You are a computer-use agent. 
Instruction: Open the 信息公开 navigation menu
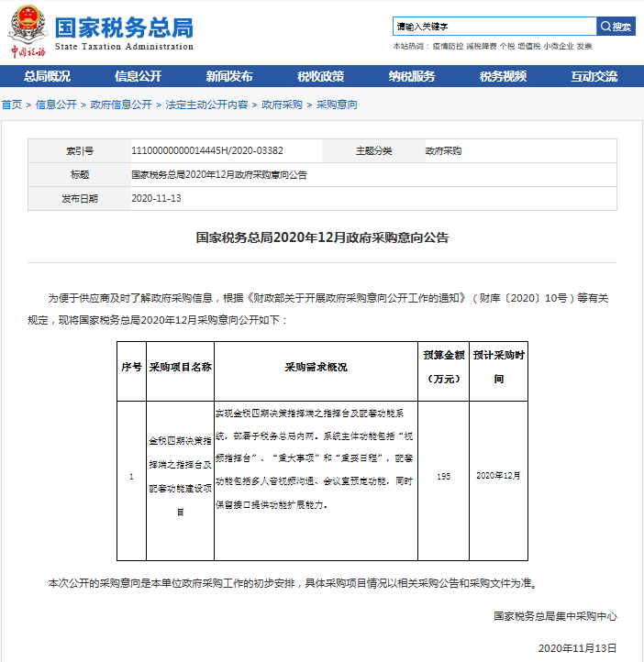139,76
